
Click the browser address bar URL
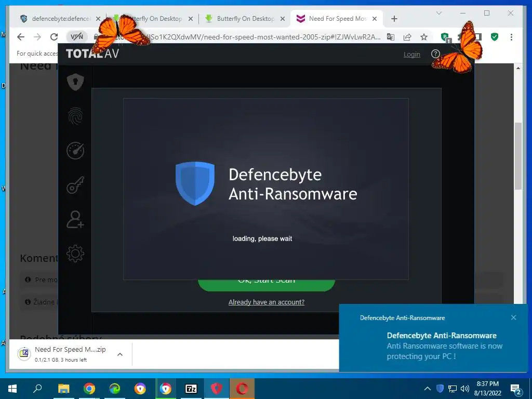click(264, 37)
